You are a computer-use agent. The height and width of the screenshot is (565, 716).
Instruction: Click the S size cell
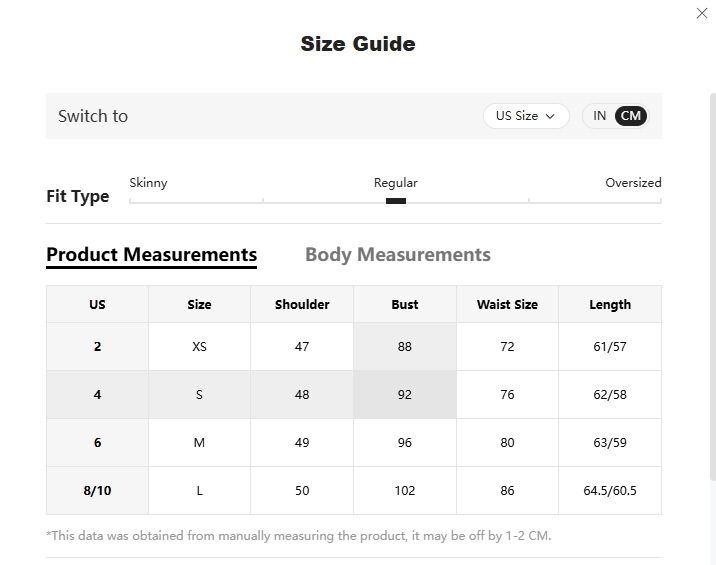click(199, 395)
